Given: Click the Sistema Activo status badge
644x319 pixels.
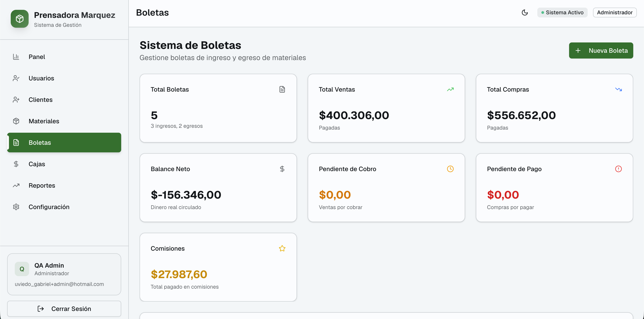Looking at the screenshot, I should [562, 12].
